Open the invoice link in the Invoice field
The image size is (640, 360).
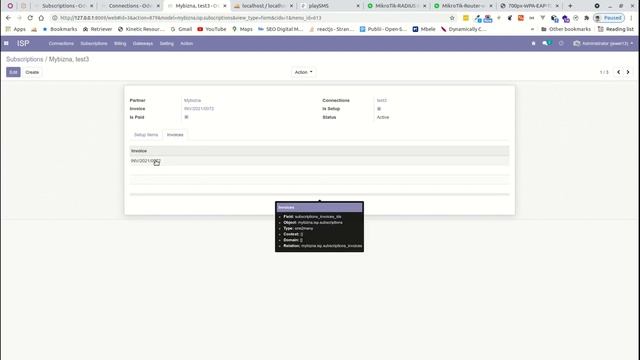[199, 109]
